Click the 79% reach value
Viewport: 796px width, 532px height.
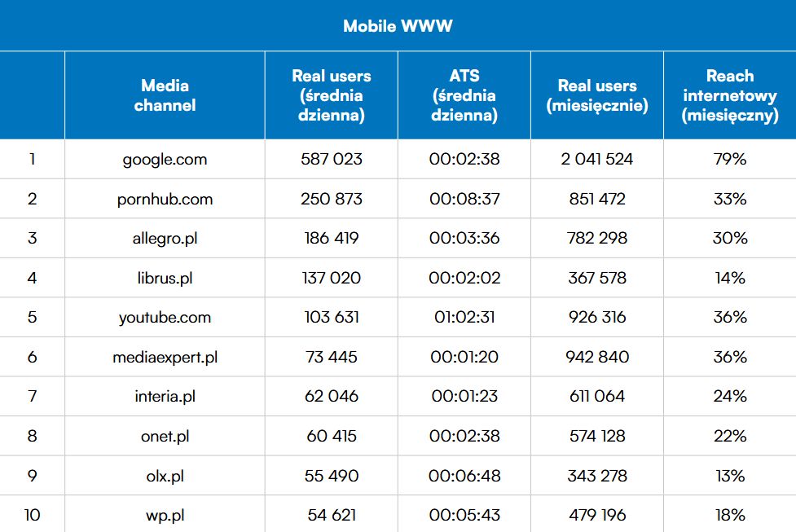pos(730,159)
